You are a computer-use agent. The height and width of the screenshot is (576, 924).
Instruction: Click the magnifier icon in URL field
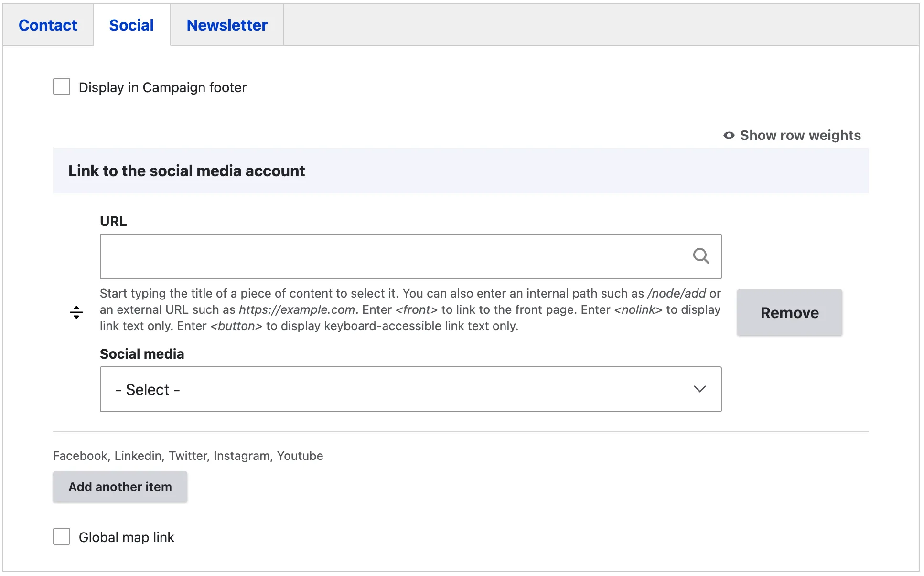click(701, 256)
